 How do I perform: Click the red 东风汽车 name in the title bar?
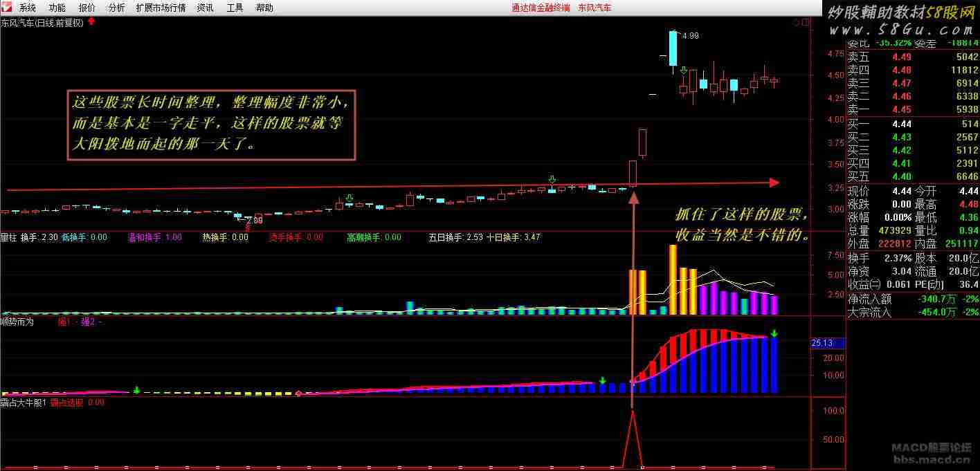(x=595, y=8)
